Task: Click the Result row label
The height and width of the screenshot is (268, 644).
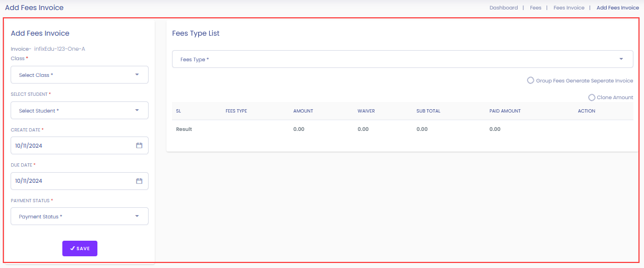Action: click(x=184, y=129)
